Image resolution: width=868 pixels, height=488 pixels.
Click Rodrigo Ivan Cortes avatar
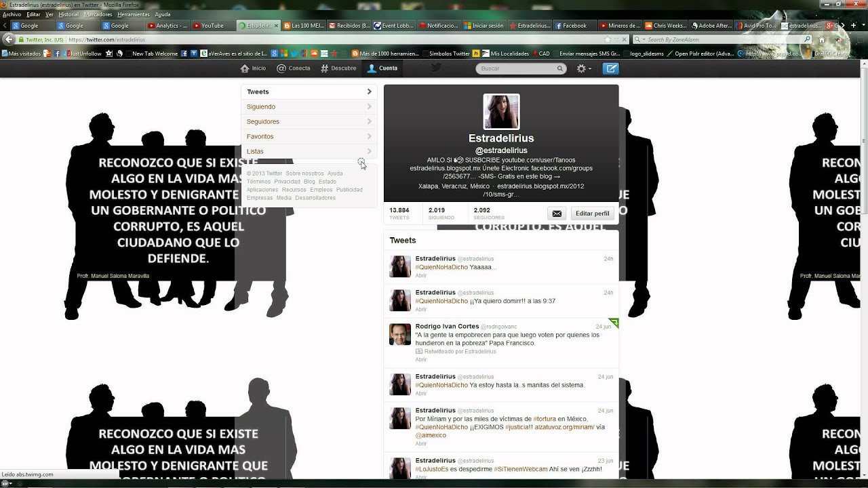(400, 334)
